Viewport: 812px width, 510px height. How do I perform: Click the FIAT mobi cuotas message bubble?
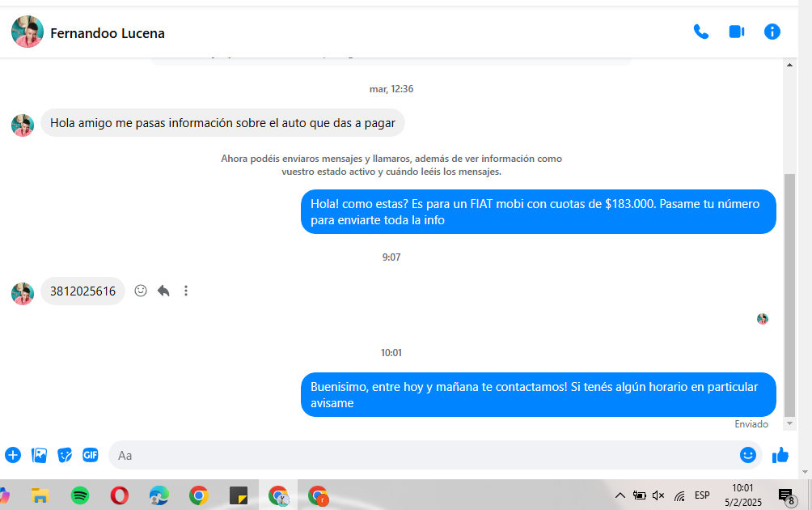pos(539,211)
